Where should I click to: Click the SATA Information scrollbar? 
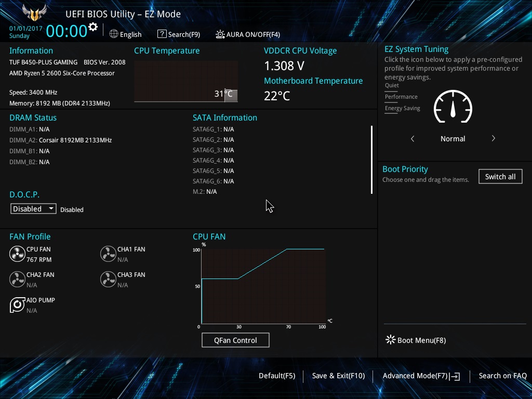point(372,159)
